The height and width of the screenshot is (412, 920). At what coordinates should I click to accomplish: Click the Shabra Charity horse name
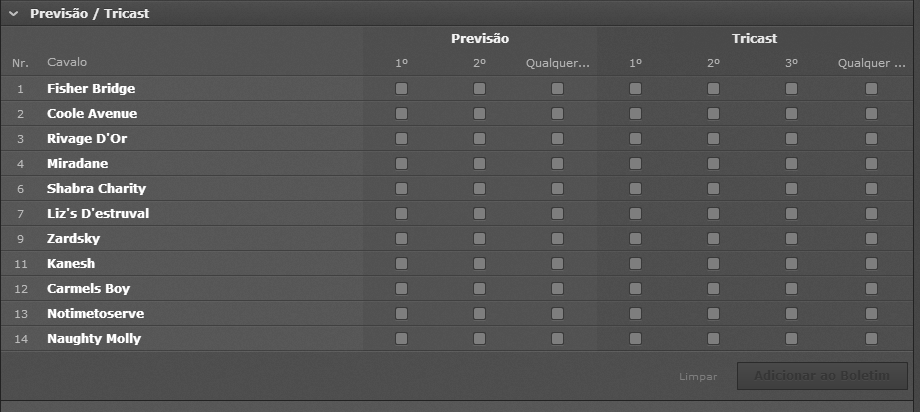96,189
